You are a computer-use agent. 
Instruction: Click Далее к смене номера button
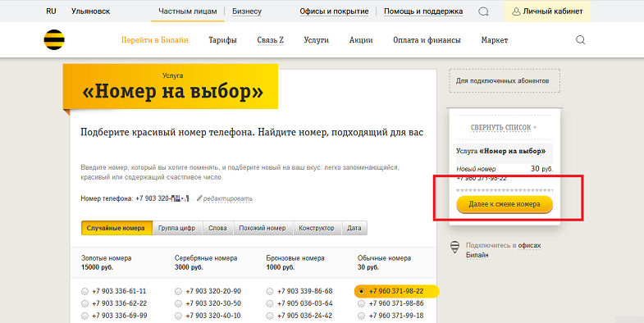click(x=505, y=204)
